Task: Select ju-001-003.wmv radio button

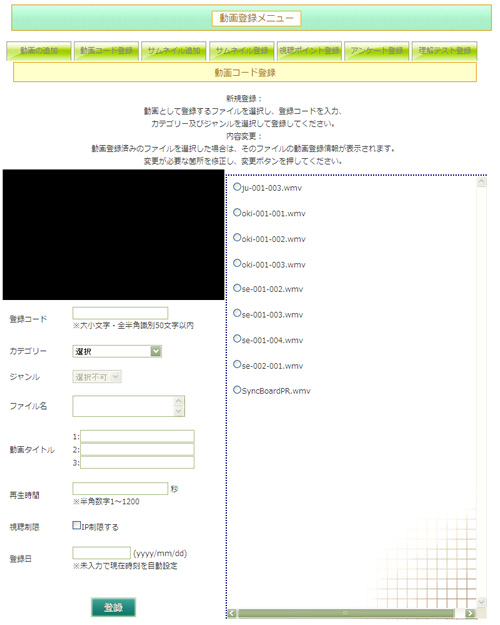Action: (x=237, y=187)
